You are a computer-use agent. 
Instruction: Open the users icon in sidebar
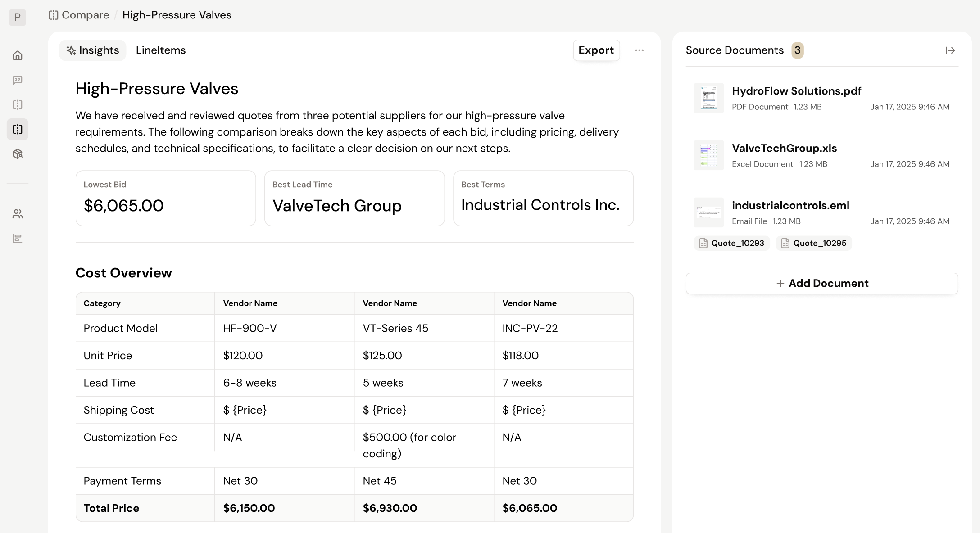[x=18, y=214]
